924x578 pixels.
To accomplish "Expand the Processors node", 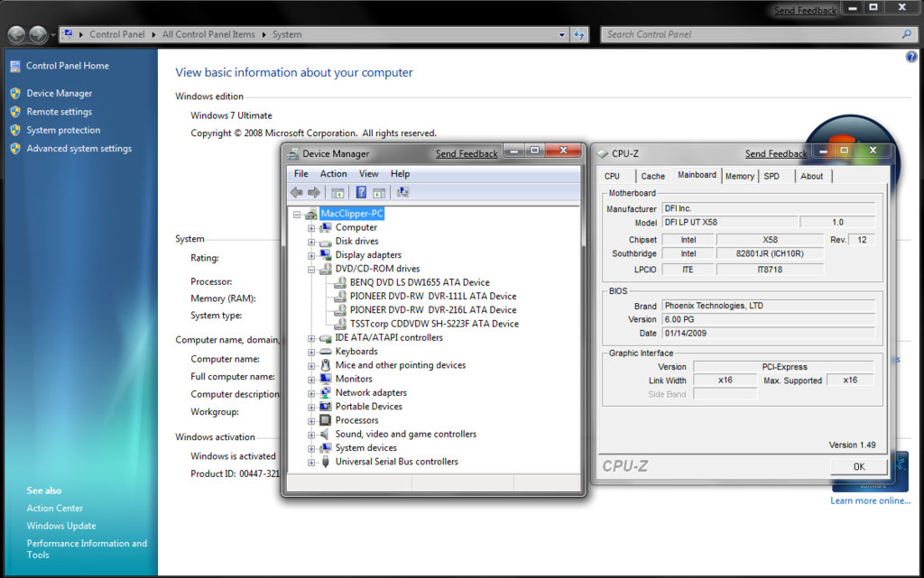I will coord(311,421).
